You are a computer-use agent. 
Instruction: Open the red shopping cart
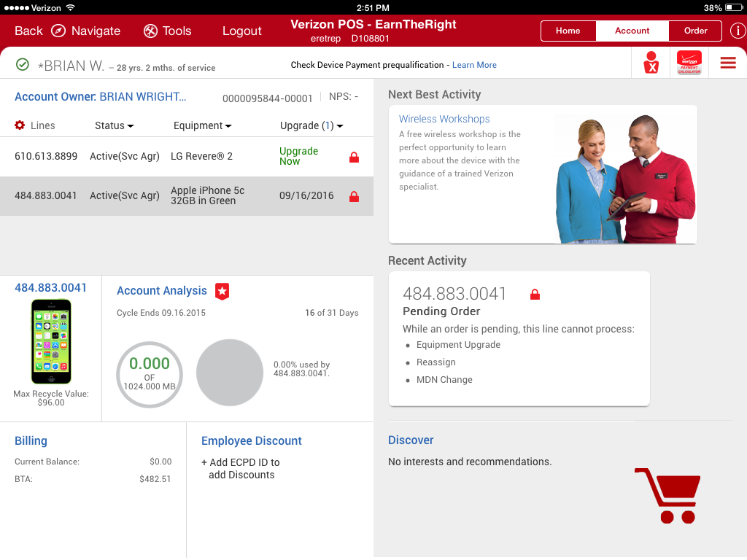(667, 496)
